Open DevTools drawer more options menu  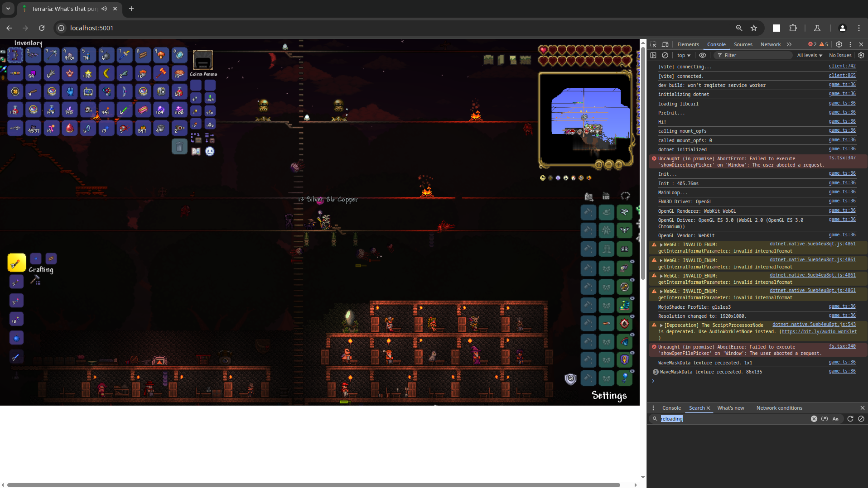[x=653, y=408]
